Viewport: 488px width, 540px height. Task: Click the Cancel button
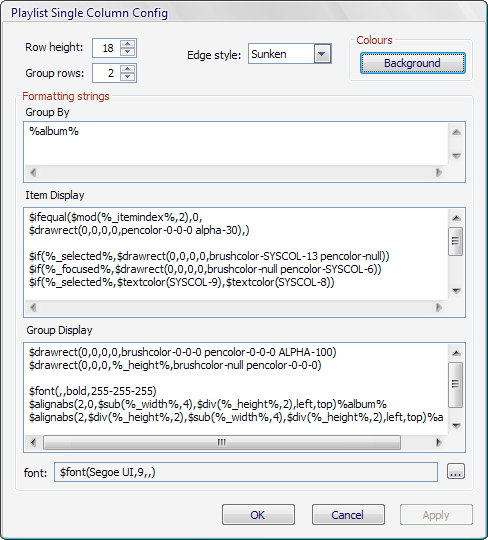coord(348,515)
